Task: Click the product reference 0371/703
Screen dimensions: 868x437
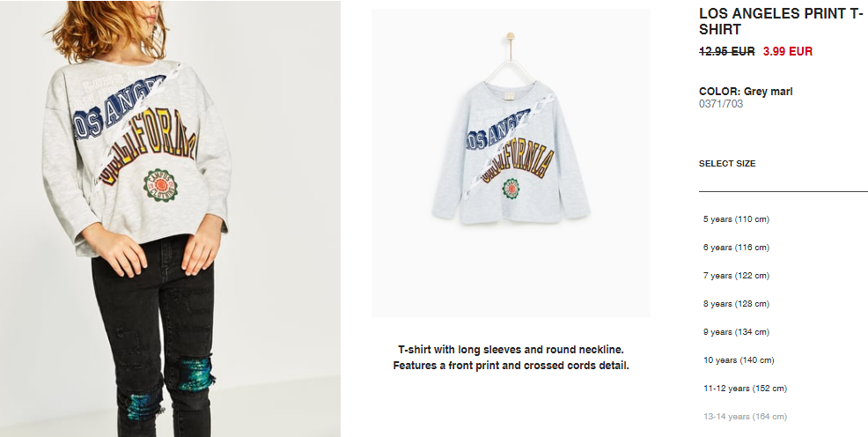Action: click(721, 104)
